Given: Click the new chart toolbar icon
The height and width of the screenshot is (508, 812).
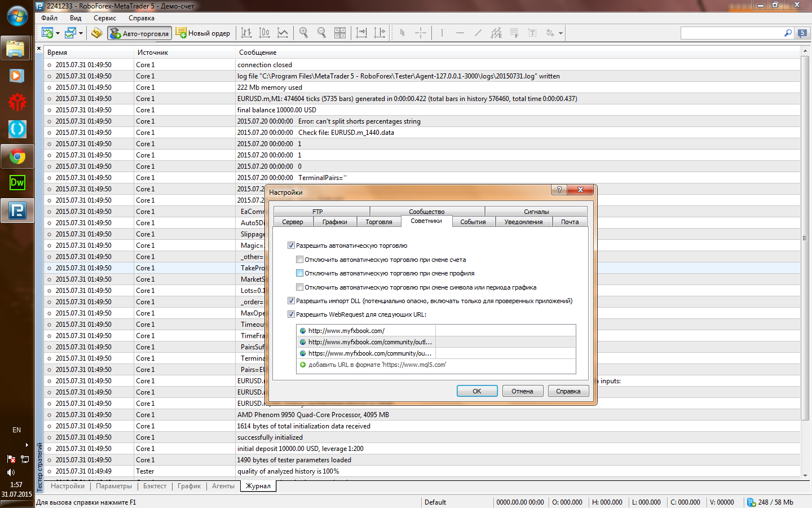Looking at the screenshot, I should pos(47,33).
